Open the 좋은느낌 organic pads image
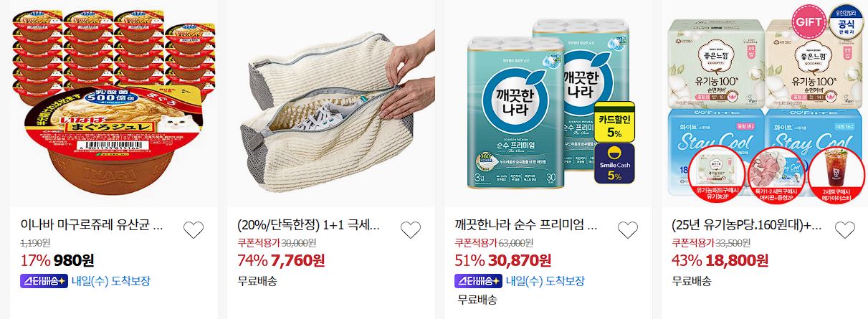The width and height of the screenshot is (868, 319). pos(766,104)
